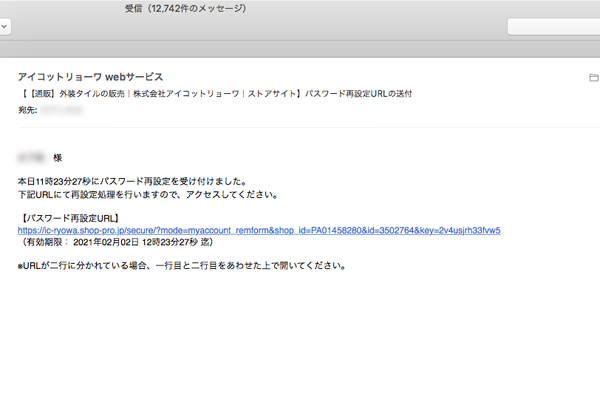The image size is (600, 399).
Task: Click the heading 【パスワード再設定URL】
Action: [70, 218]
